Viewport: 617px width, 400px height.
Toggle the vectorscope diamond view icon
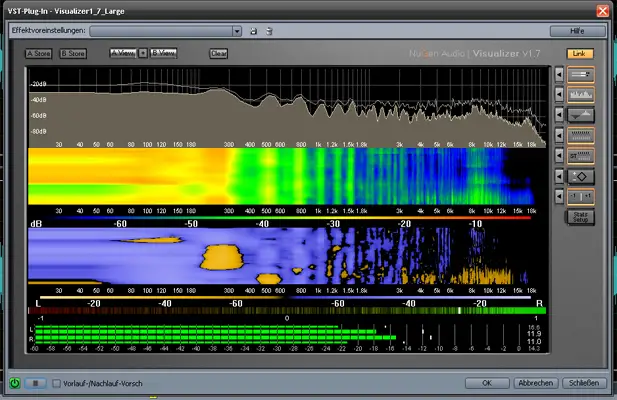[580, 177]
